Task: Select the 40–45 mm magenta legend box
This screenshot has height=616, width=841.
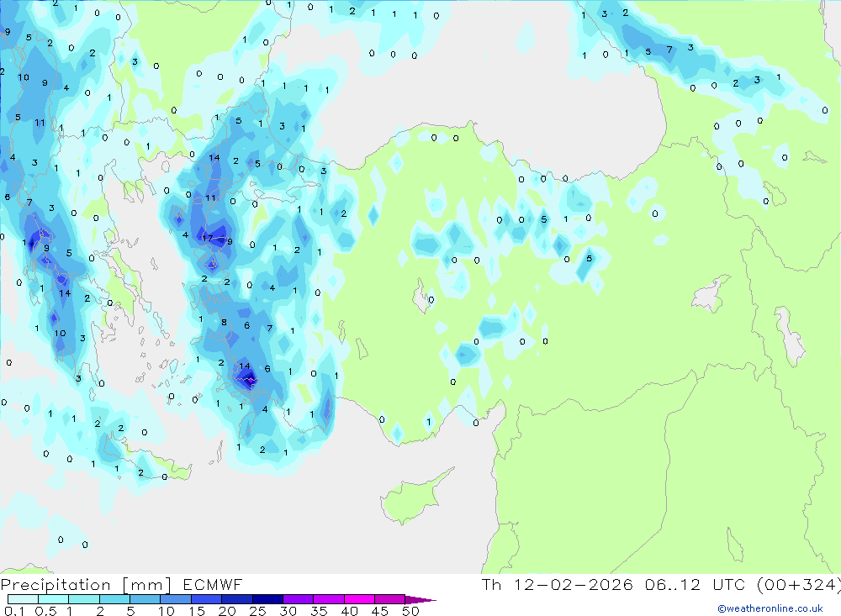Action: pyautogui.click(x=359, y=599)
